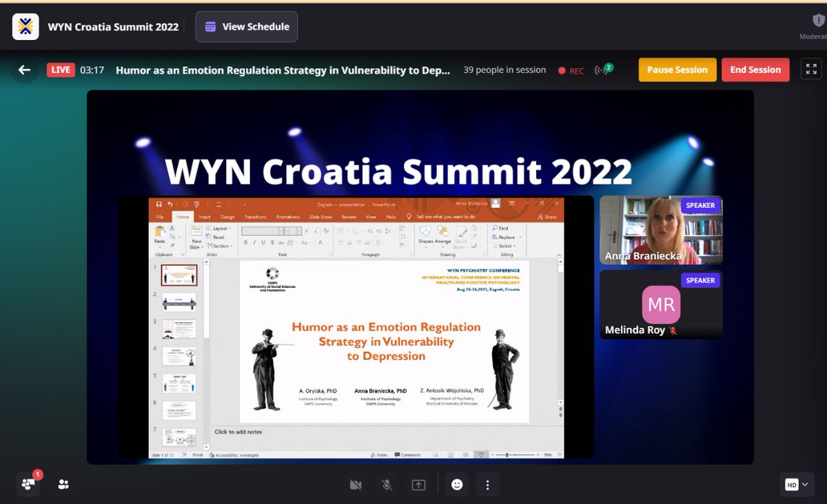827x504 pixels.
Task: Open the broadcast signal icon with badge 2
Action: pyautogui.click(x=603, y=70)
